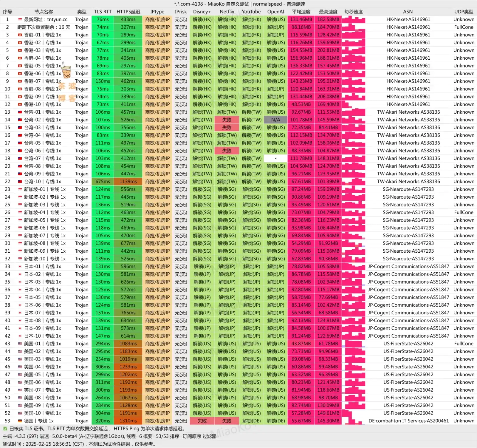Click the gray N/A OpenAI cell
This screenshot has width=477, height=448.
[x=275, y=120]
